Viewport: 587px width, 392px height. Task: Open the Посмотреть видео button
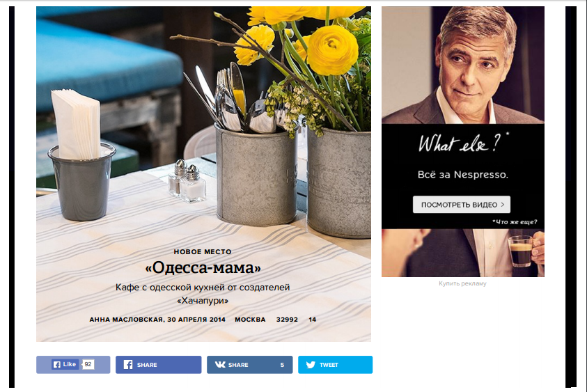click(x=462, y=205)
